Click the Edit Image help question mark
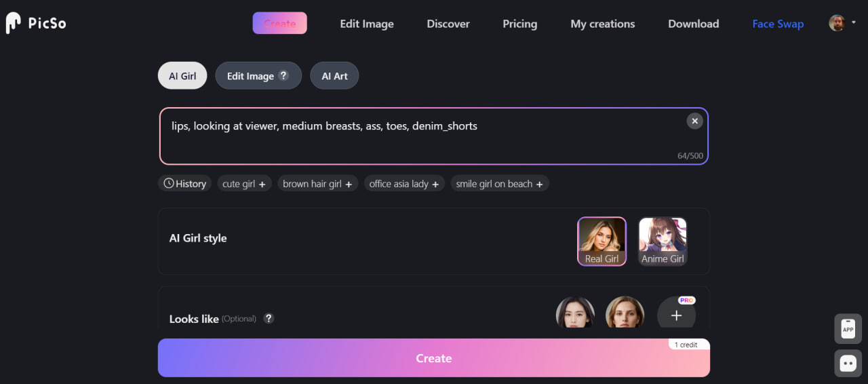Screen dimensions: 868x384 tap(283, 76)
